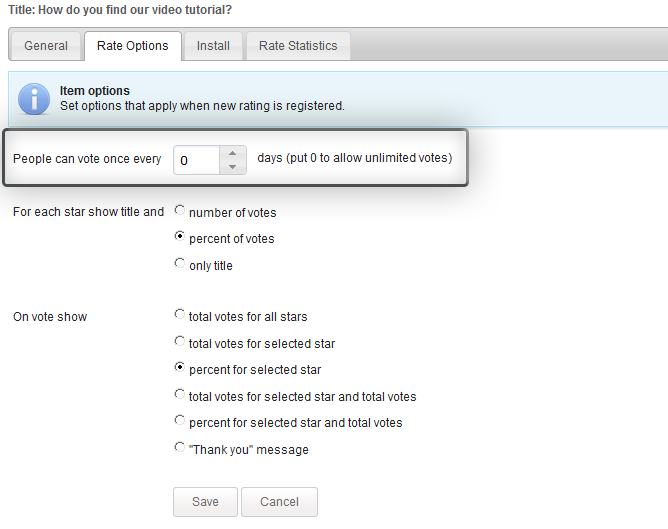Select percent for selected star option

180,367
